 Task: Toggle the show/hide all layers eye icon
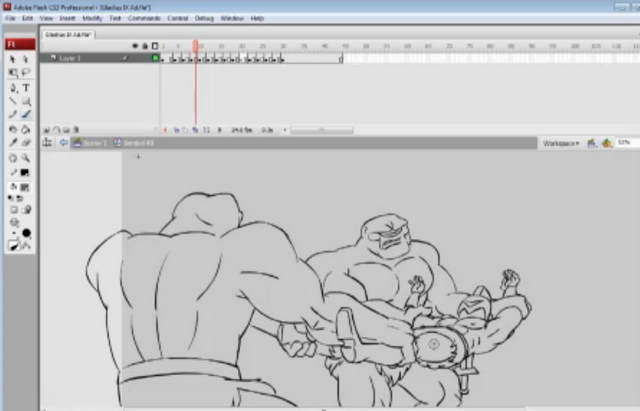[135, 46]
